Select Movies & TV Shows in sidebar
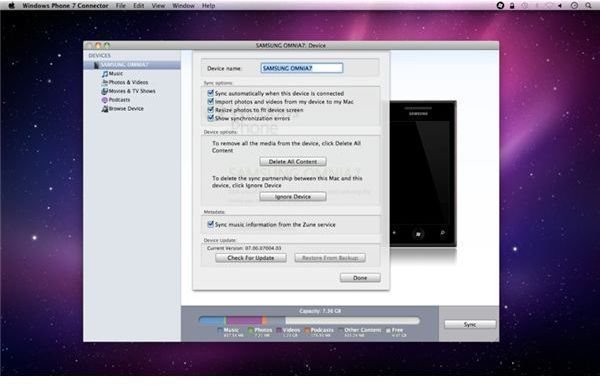The height and width of the screenshot is (386, 600). click(x=132, y=91)
